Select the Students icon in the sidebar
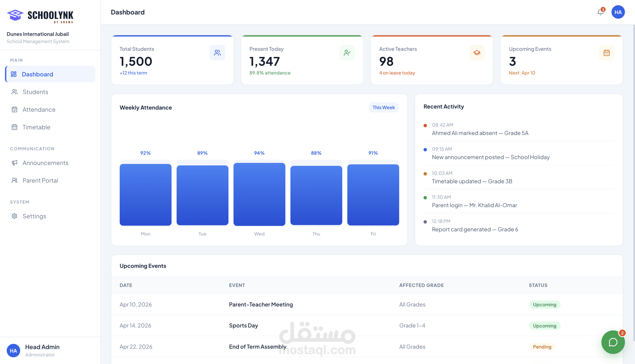The width and height of the screenshot is (635, 364). click(14, 92)
